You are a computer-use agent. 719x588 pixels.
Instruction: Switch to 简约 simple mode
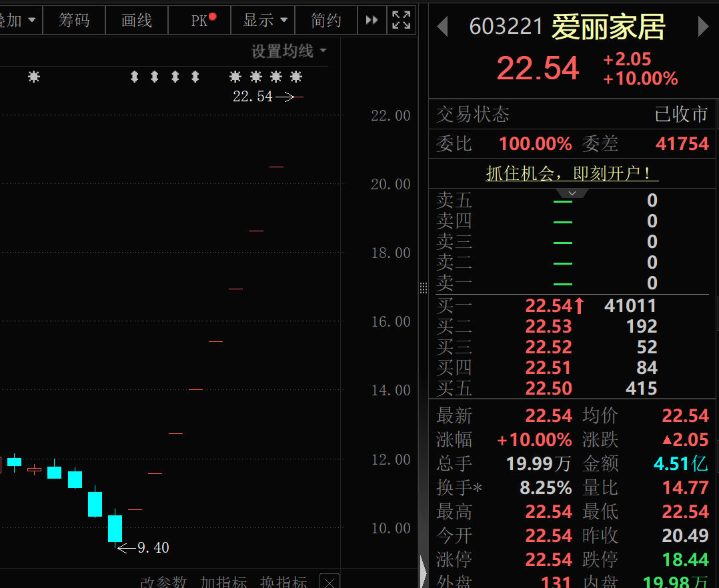[326, 20]
